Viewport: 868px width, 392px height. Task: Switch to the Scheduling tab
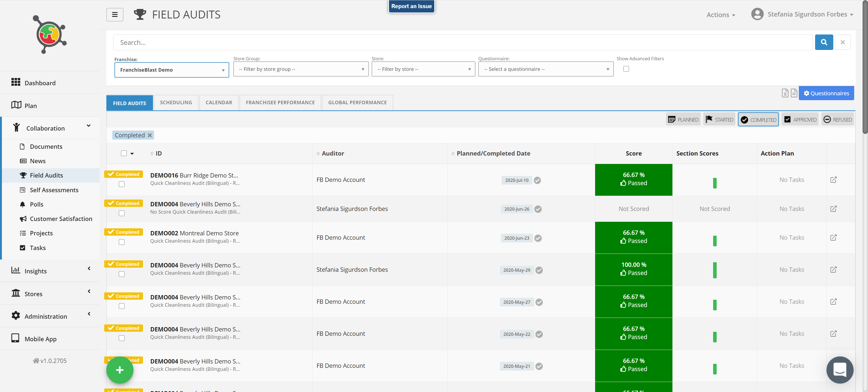(176, 103)
